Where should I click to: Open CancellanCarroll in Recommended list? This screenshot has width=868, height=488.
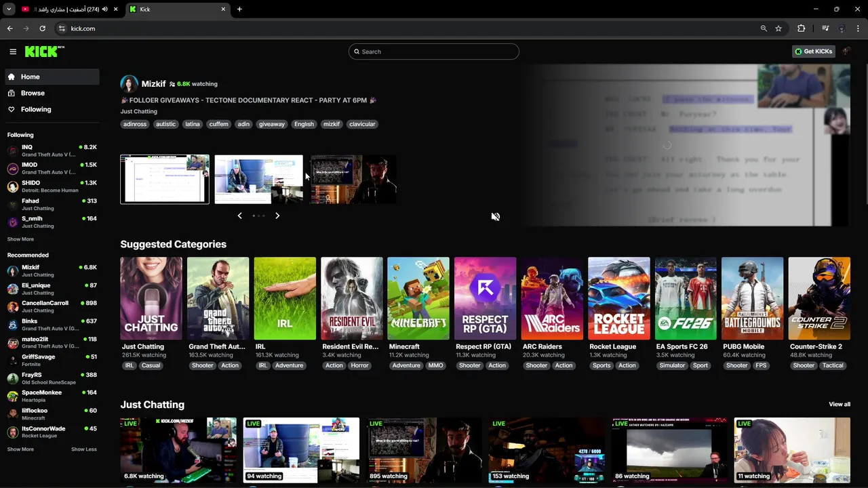tap(52, 306)
